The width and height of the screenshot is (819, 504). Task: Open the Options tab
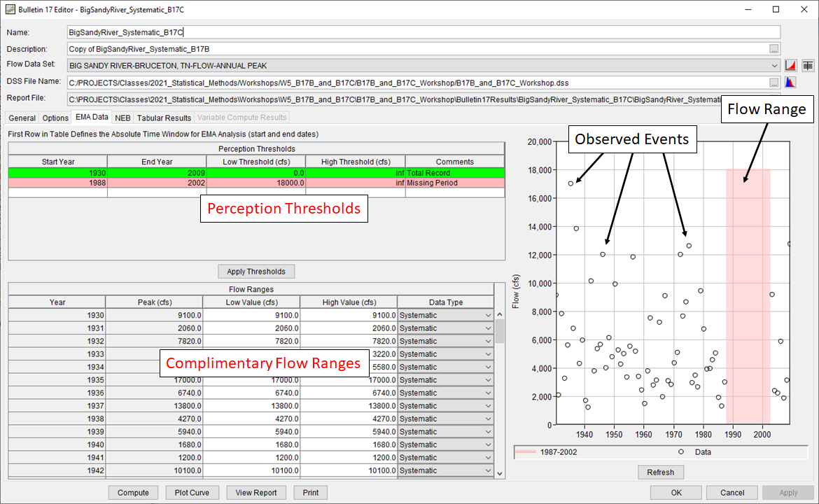[55, 117]
